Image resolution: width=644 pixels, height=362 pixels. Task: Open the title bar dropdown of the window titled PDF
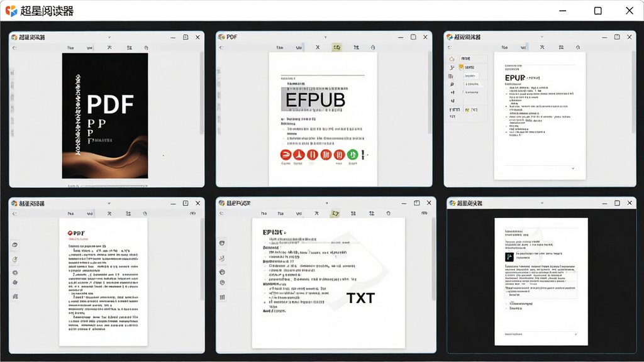point(325,37)
